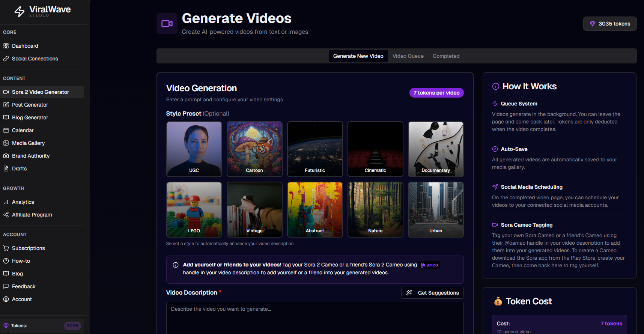The image size is (644, 334).
Task: Open the Post Generator pencil icon
Action: (x=6, y=105)
